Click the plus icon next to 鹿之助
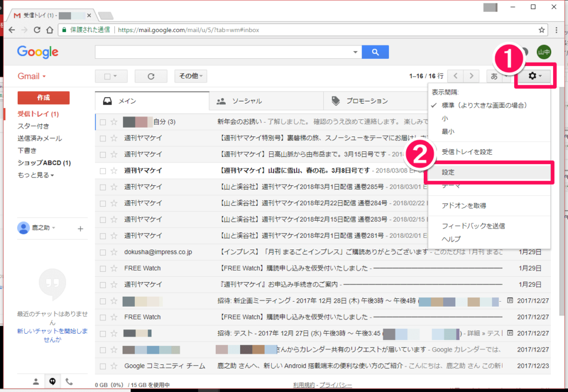The width and height of the screenshot is (568, 392). click(x=80, y=228)
